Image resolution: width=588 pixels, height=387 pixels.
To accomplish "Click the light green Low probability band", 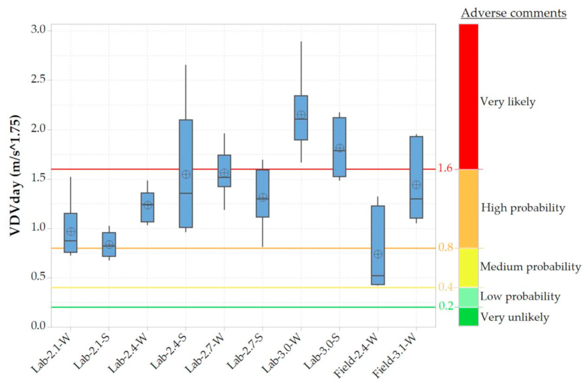I will click(x=468, y=297).
